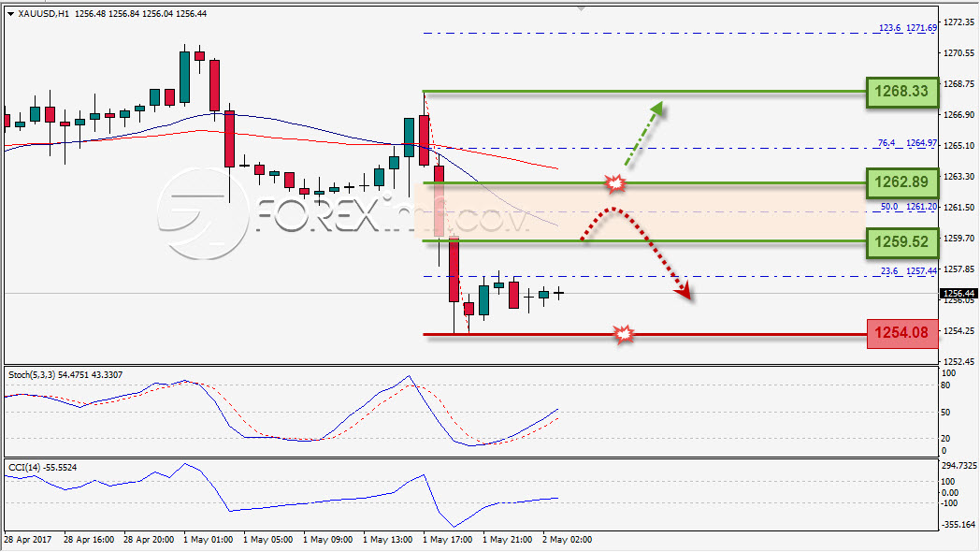Image resolution: width=980 pixels, height=552 pixels.
Task: Click the 1 May 05:00 time axis label
Action: click(x=268, y=540)
